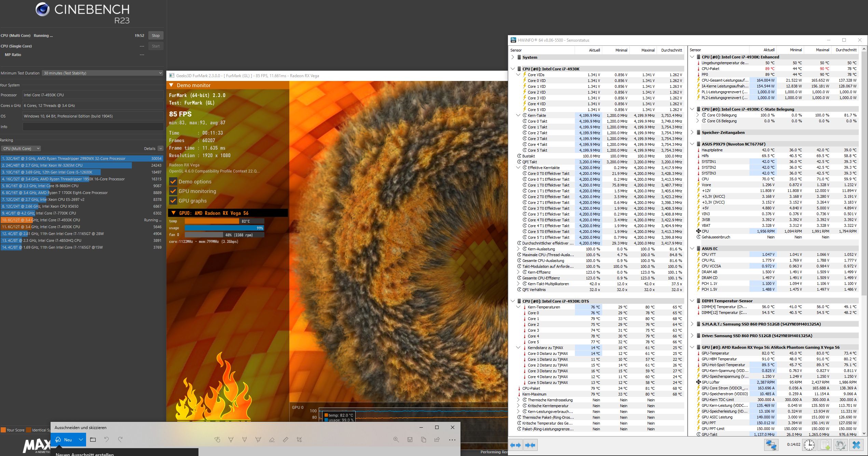This screenshot has width=868, height=456.
Task: Open Minimum Test Duration dropdown
Action: click(x=102, y=73)
